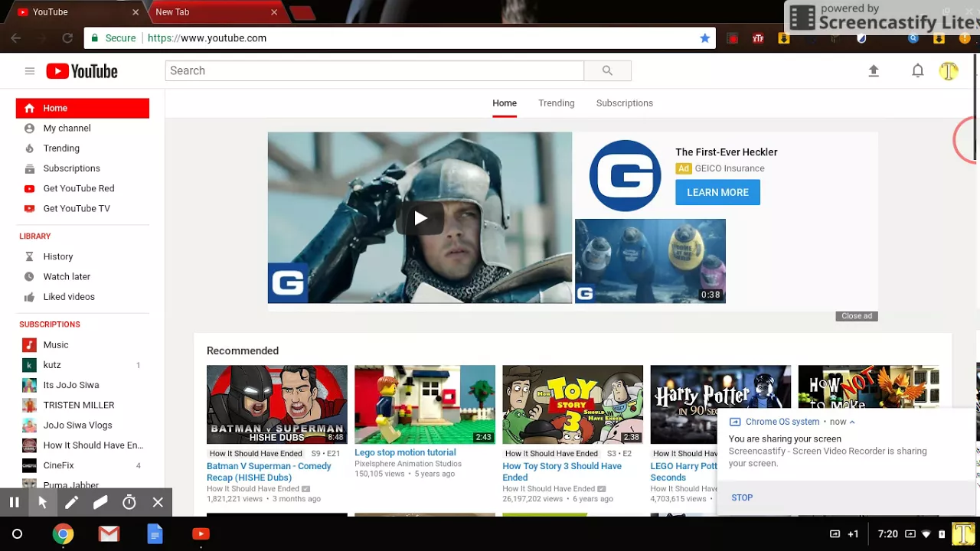Click inside the YouTube search box
This screenshot has height=551, width=980.
tap(374, 70)
